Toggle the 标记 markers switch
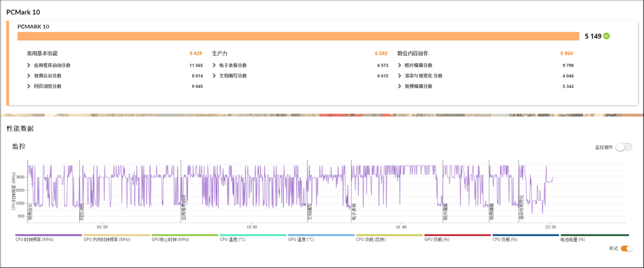This screenshot has width=644, height=268. click(x=626, y=249)
